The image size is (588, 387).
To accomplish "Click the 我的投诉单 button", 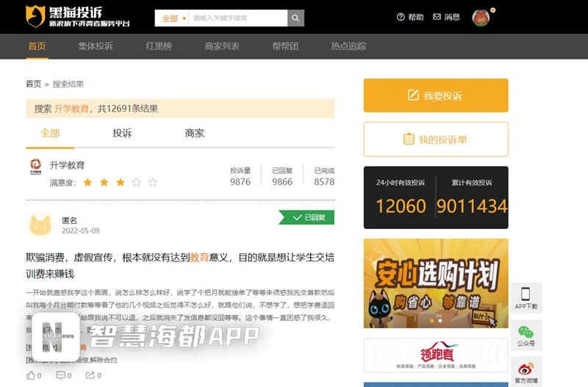I will tap(435, 140).
